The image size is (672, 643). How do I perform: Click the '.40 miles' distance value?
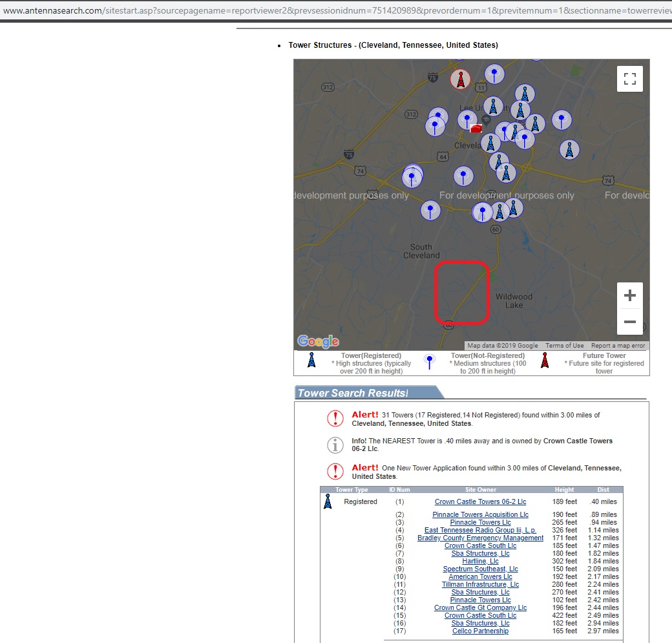(x=604, y=501)
